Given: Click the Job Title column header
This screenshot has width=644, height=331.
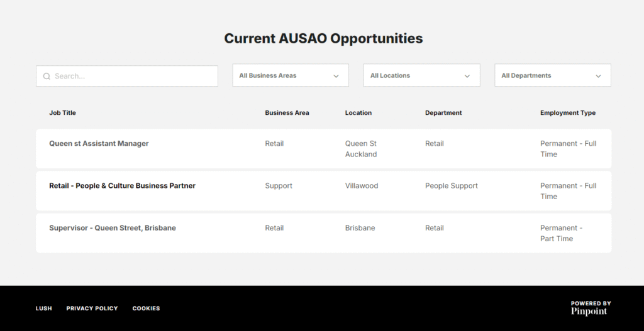Looking at the screenshot, I should (62, 113).
